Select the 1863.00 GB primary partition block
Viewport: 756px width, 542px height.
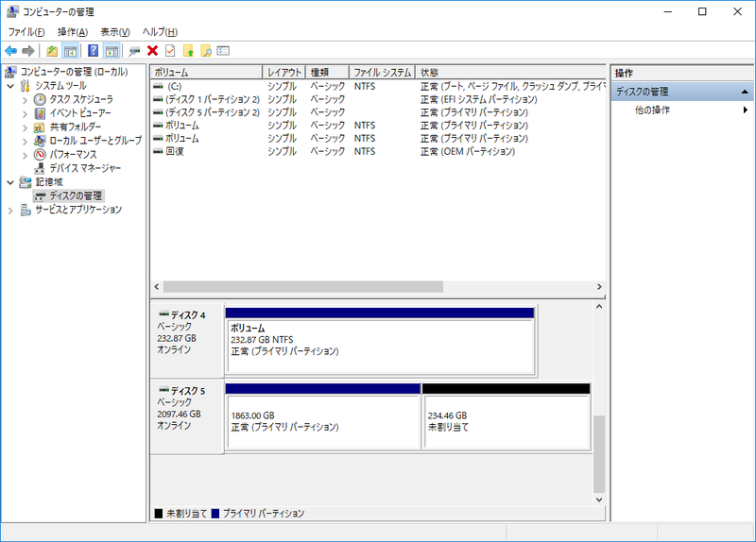[323, 416]
